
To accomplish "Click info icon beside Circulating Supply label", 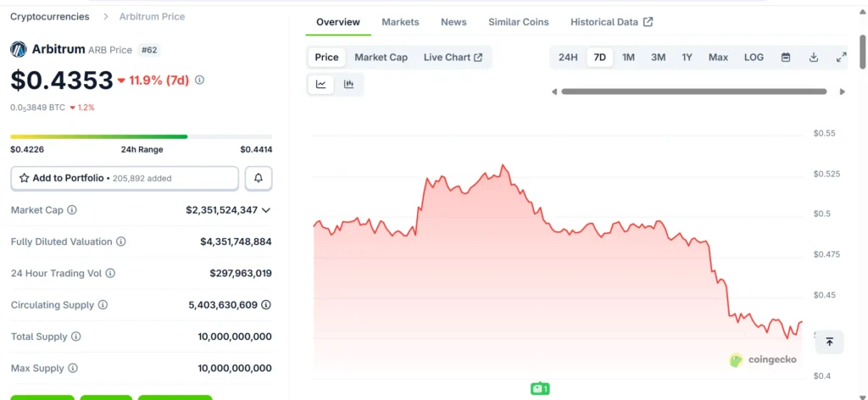I will (103, 305).
